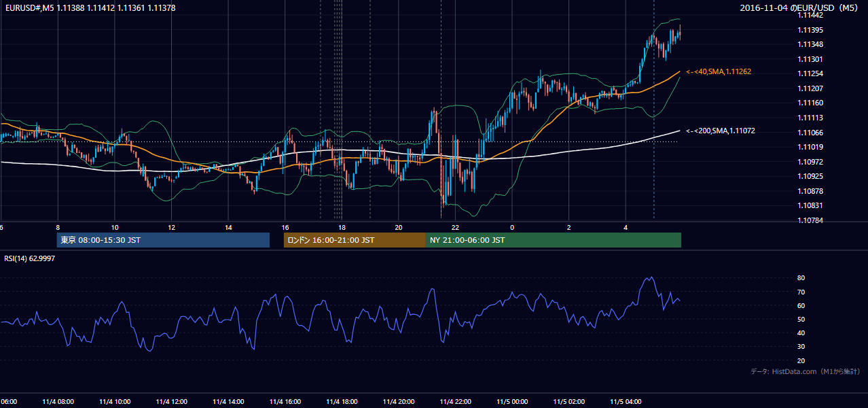Select the 200 SMA 1.11072 label
This screenshot has height=408, width=868.
coord(720,131)
